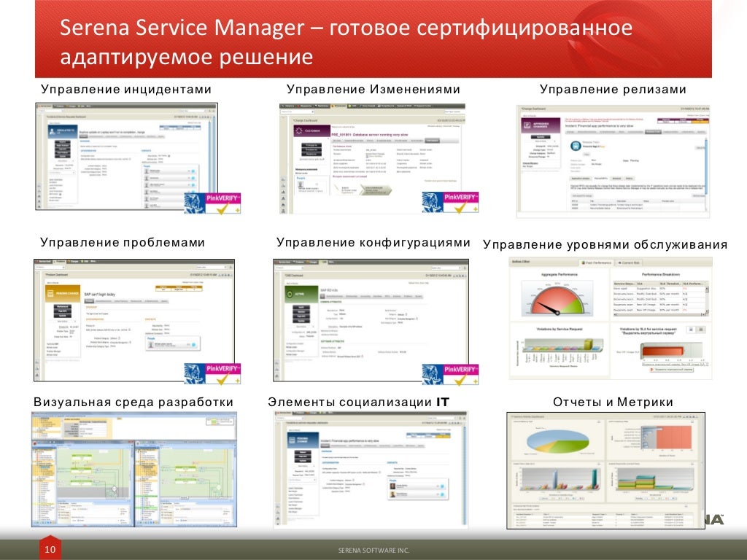
Task: Click the heading Управление Изменениями
Action: 373,89
